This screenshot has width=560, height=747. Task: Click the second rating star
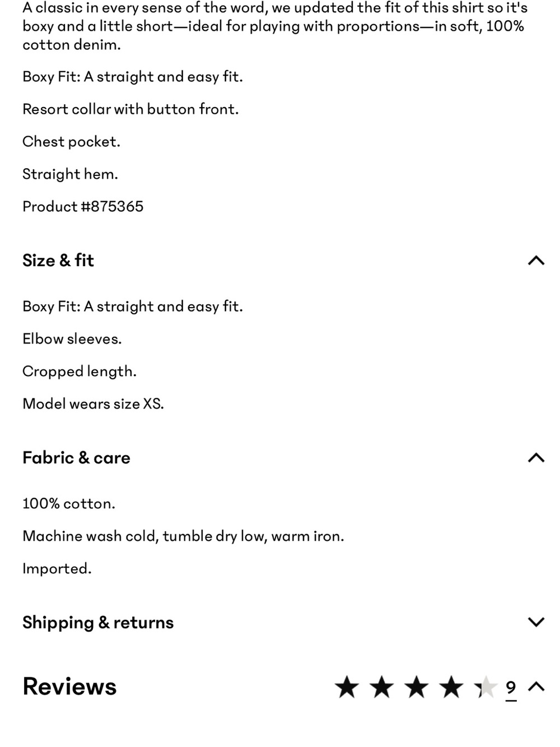382,687
